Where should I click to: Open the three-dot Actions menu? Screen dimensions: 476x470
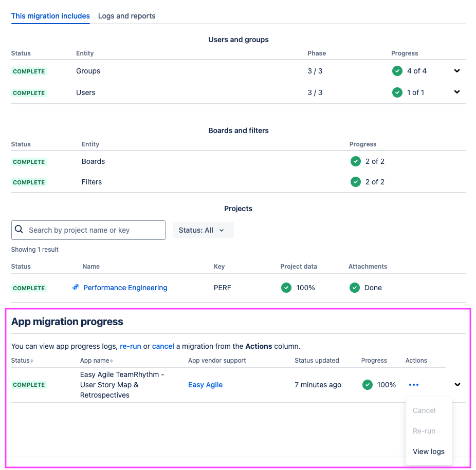pyautogui.click(x=414, y=385)
